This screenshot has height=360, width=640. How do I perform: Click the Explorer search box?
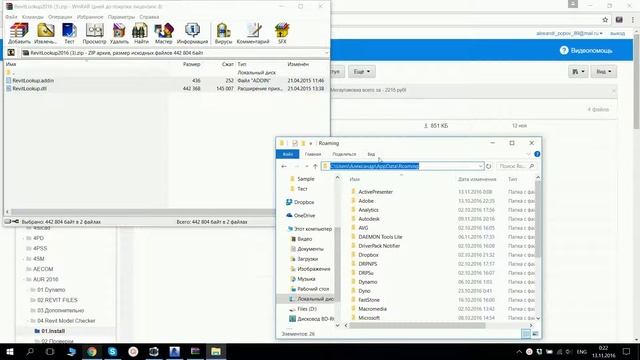[x=516, y=166]
